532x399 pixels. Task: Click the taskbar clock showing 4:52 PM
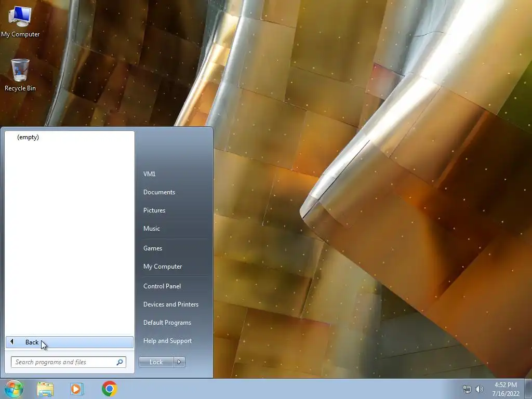[x=506, y=389]
